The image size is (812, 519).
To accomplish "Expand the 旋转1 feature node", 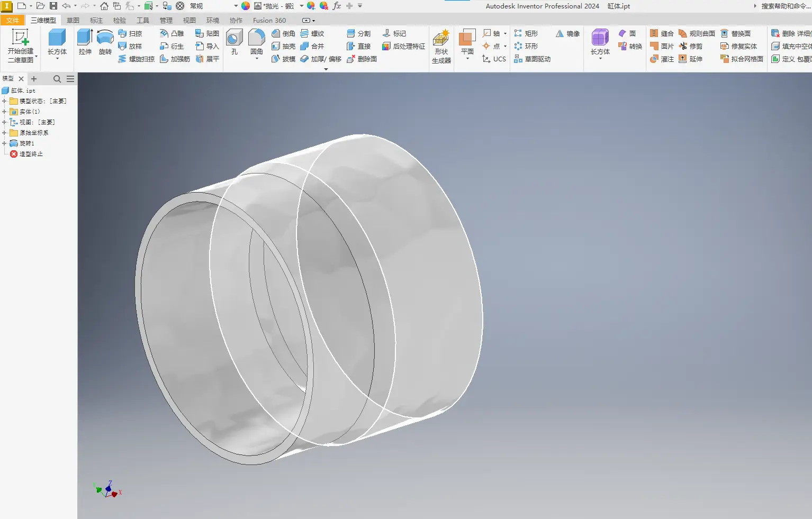I will coord(4,143).
